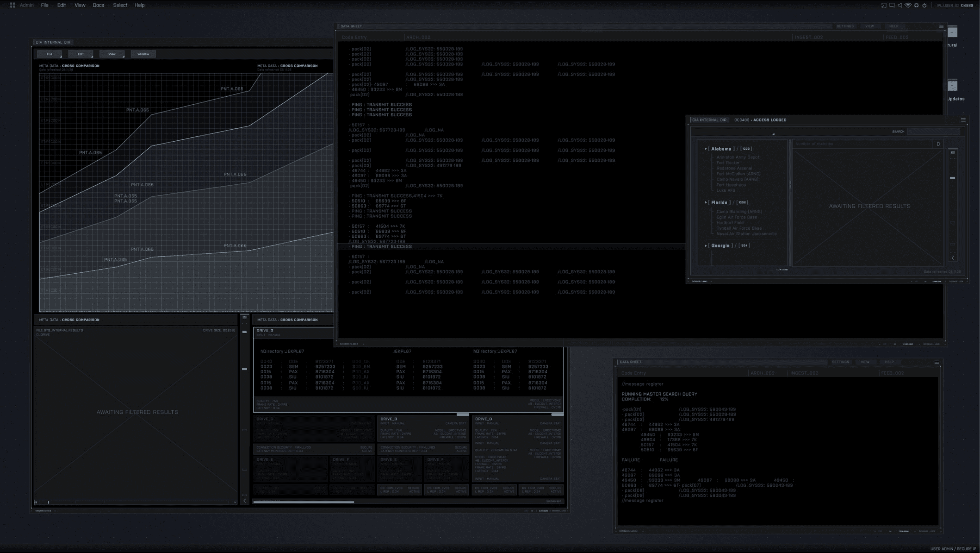Click SETTINGS in the top Data Sheet window
This screenshot has height=553, width=980.
[845, 26]
